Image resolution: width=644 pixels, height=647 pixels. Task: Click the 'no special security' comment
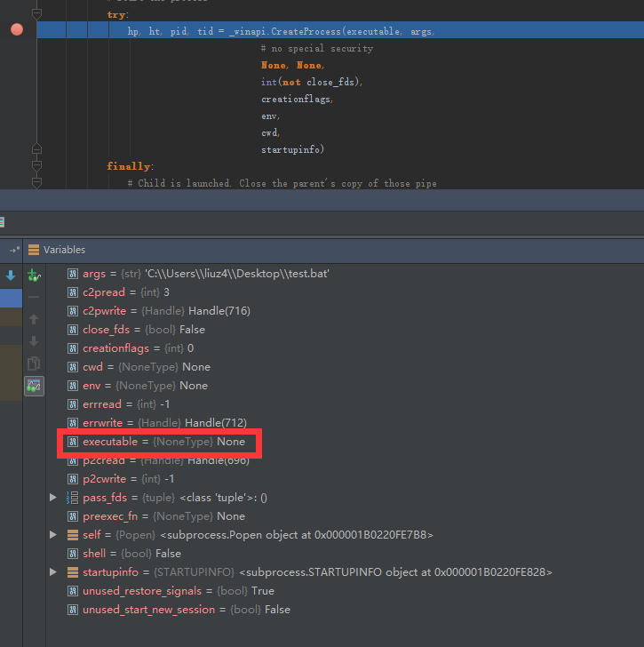(x=316, y=48)
